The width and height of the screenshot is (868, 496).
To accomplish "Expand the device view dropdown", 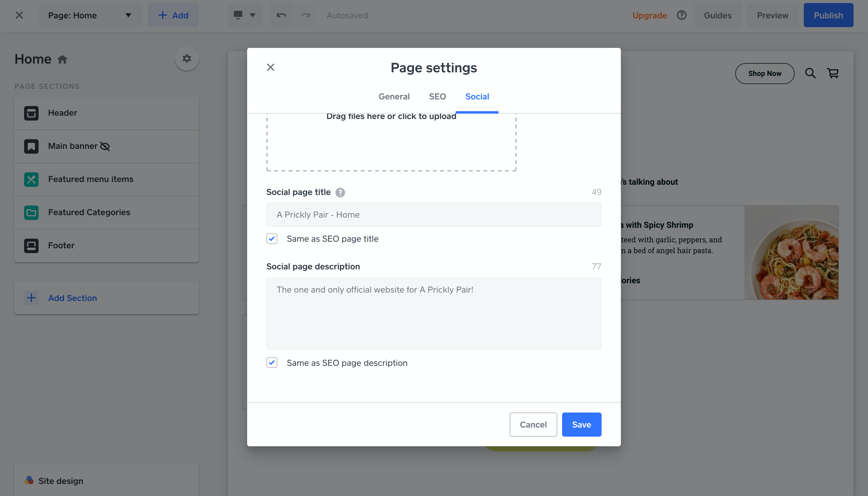I will [x=245, y=15].
